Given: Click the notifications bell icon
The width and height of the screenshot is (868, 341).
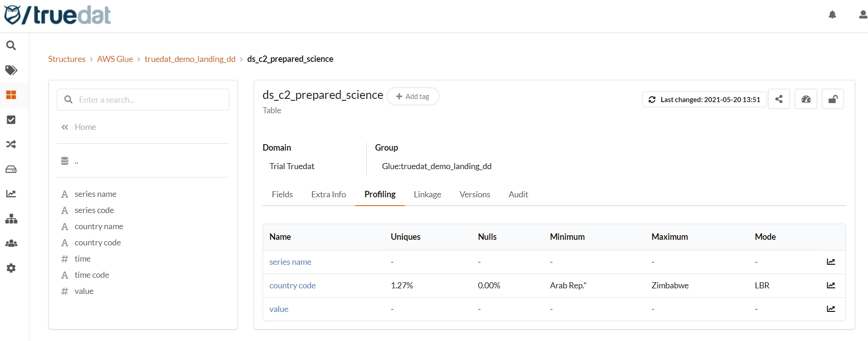Looking at the screenshot, I should [x=832, y=15].
